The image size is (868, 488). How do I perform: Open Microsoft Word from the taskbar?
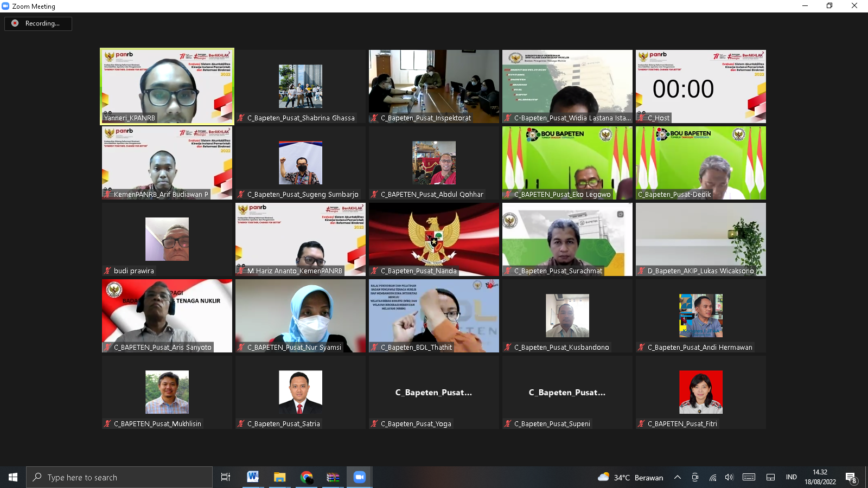253,477
